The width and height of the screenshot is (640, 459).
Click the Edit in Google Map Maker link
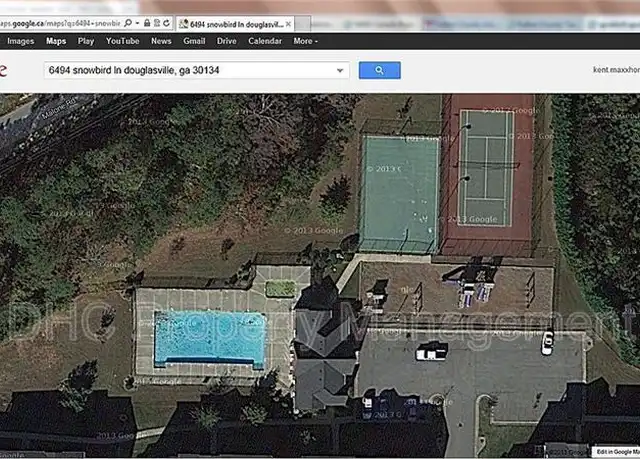click(618, 452)
